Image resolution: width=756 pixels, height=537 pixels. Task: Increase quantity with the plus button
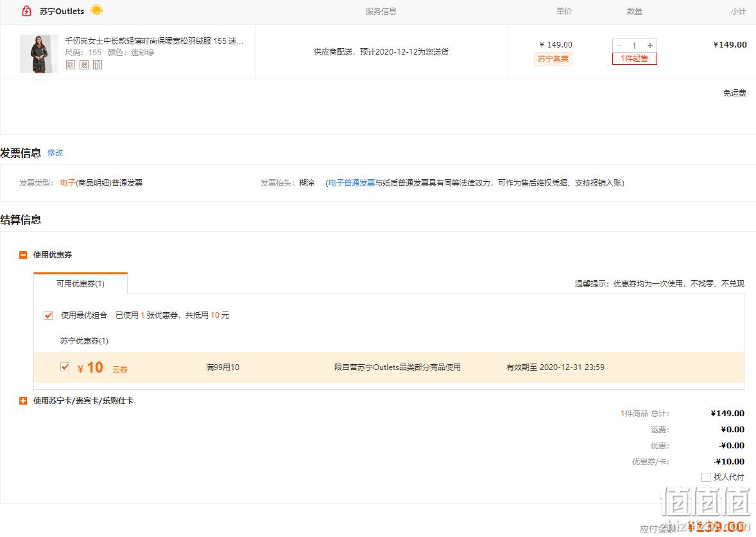(650, 46)
